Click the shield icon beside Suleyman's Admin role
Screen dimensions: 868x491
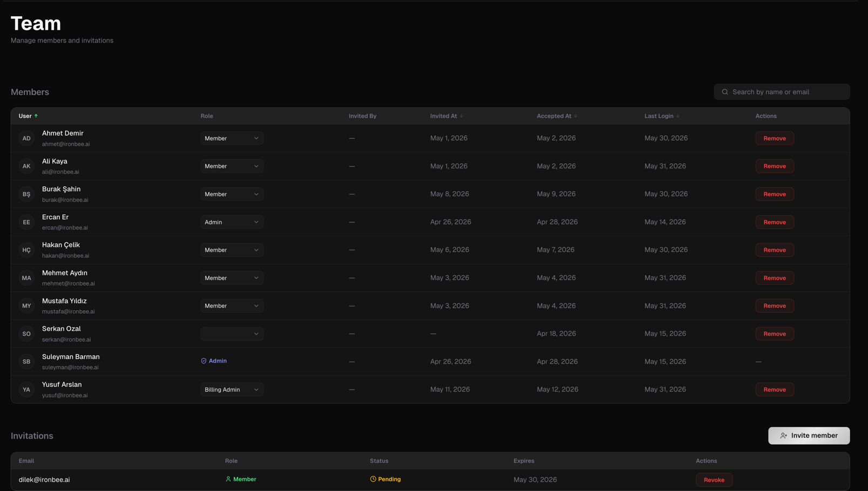204,361
